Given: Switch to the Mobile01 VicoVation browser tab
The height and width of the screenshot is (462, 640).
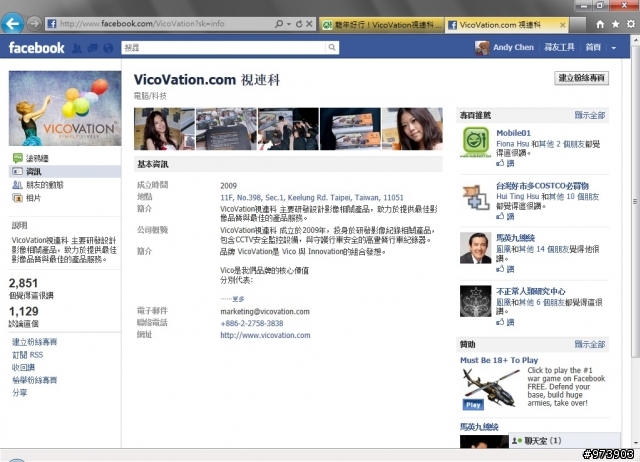Looking at the screenshot, I should [381, 25].
